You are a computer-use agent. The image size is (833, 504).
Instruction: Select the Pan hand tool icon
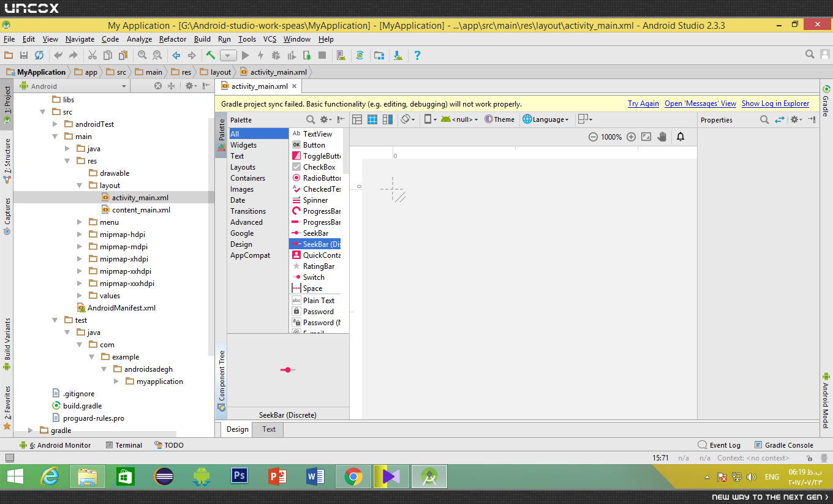[661, 137]
